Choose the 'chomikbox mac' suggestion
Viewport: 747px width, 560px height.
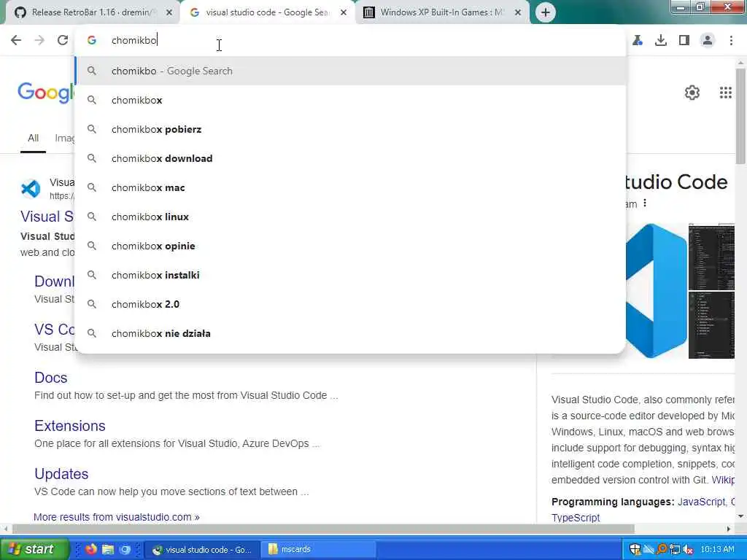click(x=350, y=187)
